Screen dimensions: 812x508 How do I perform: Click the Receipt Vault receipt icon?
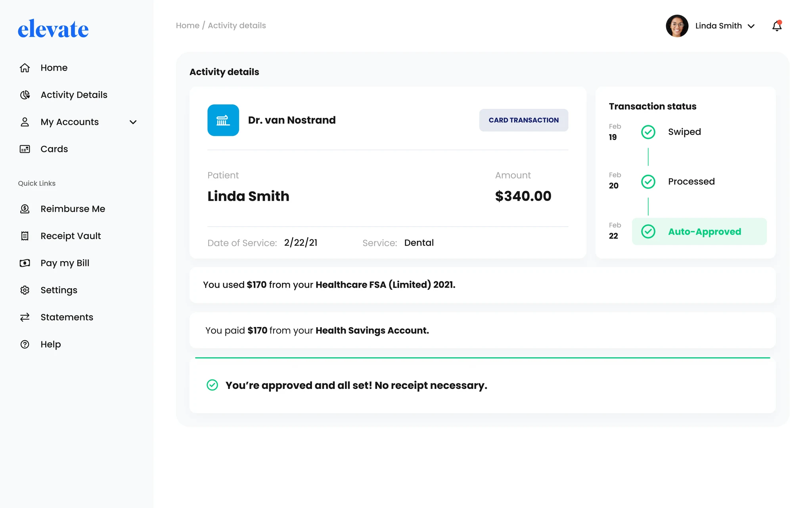[25, 236]
